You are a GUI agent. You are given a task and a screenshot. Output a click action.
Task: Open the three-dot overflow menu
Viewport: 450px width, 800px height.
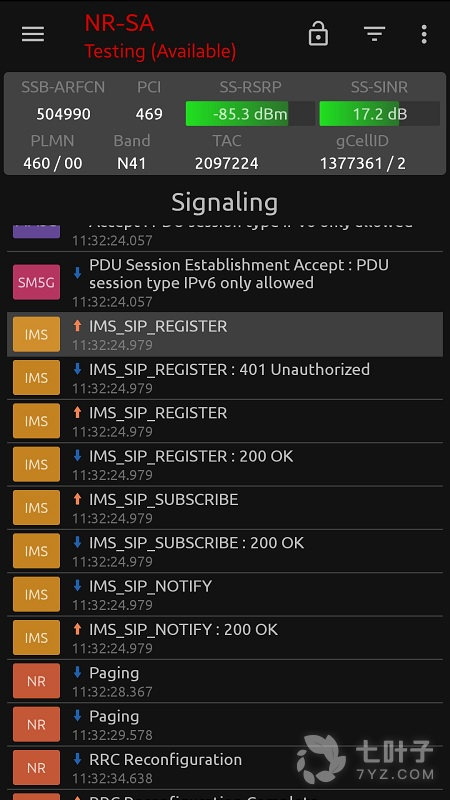pyautogui.click(x=423, y=34)
